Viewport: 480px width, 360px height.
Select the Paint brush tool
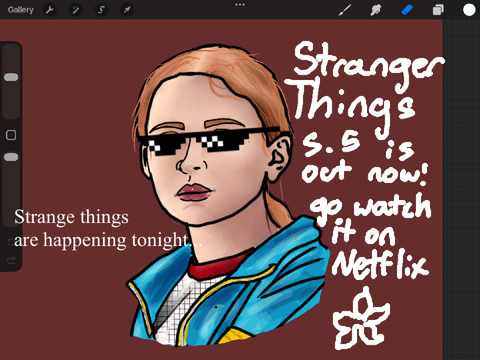coord(345,10)
